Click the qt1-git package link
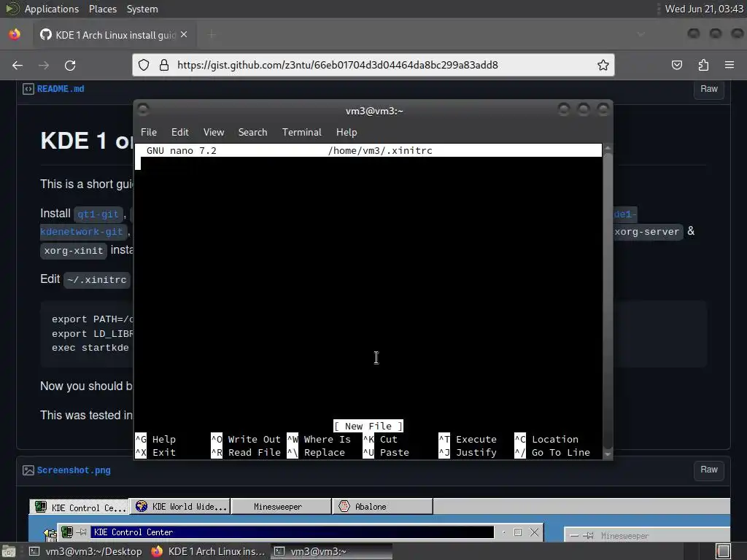Image resolution: width=747 pixels, height=560 pixels. [98, 214]
